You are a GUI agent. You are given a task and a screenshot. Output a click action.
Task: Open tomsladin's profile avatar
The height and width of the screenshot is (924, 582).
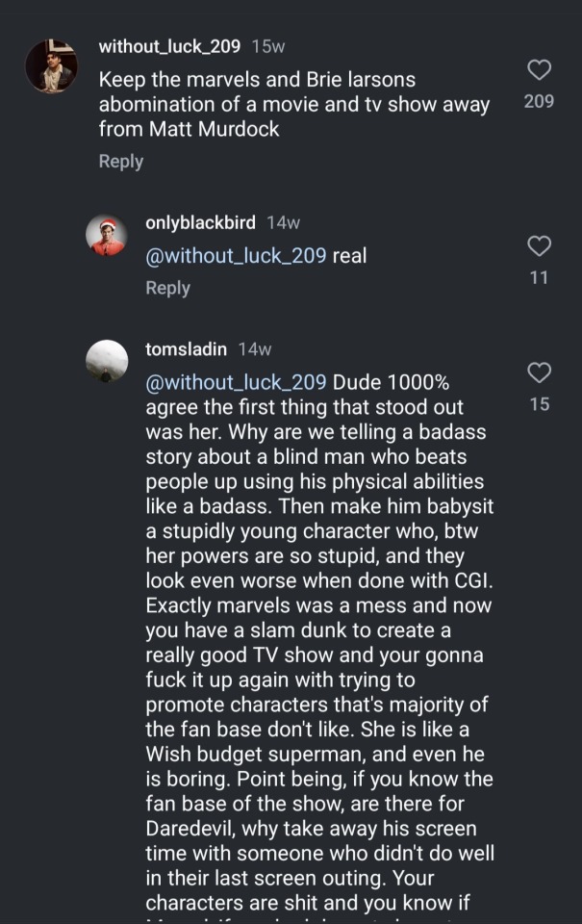pos(107,361)
